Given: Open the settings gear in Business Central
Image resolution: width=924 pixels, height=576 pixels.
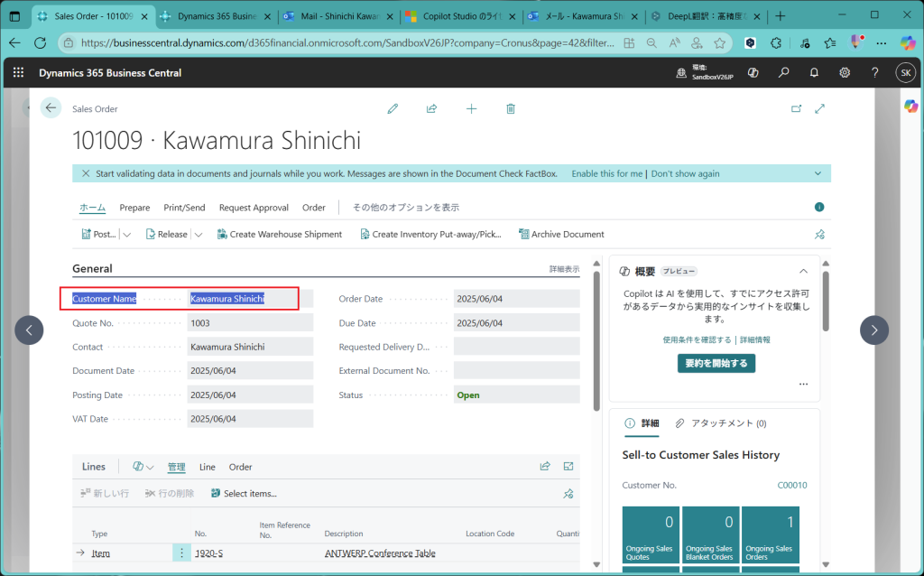Looking at the screenshot, I should [x=845, y=72].
